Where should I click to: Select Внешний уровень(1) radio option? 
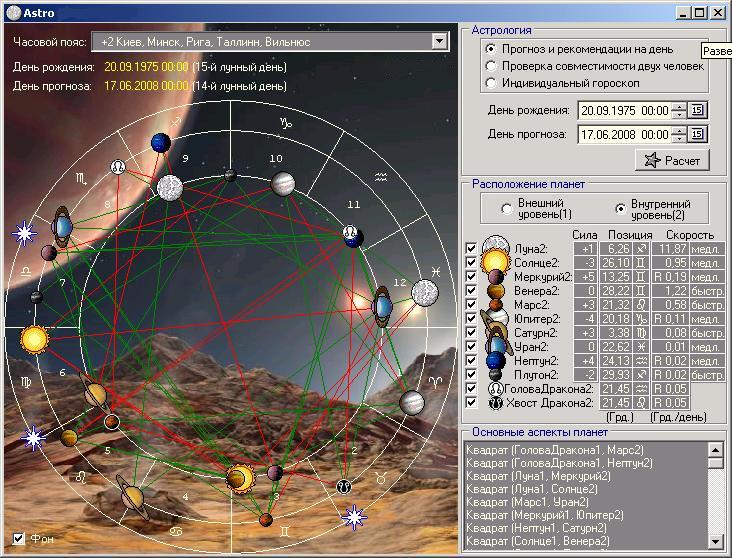pos(507,209)
